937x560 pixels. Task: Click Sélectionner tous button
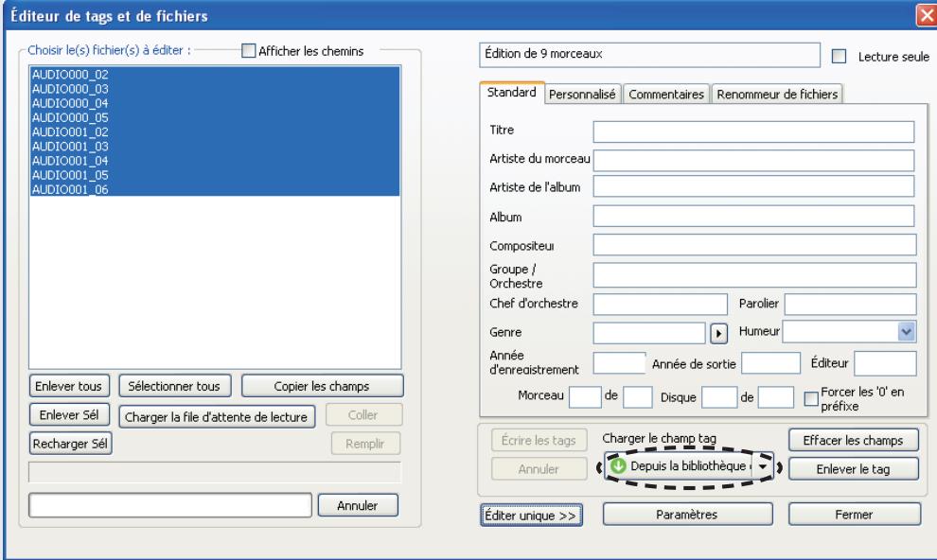click(174, 386)
